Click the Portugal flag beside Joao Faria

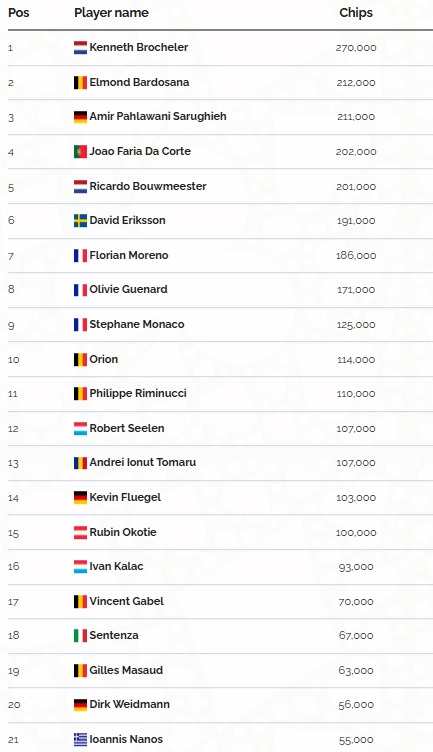[x=81, y=152]
